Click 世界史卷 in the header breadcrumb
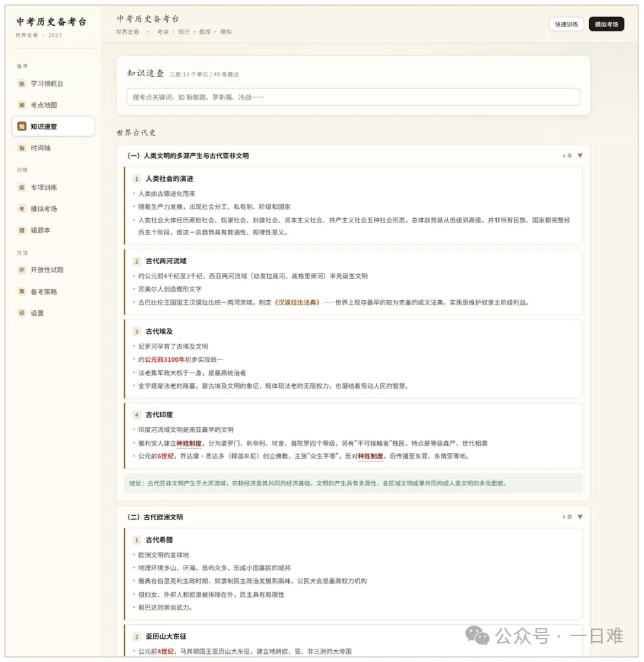Viewport: 644px width, 662px height. 127,32
